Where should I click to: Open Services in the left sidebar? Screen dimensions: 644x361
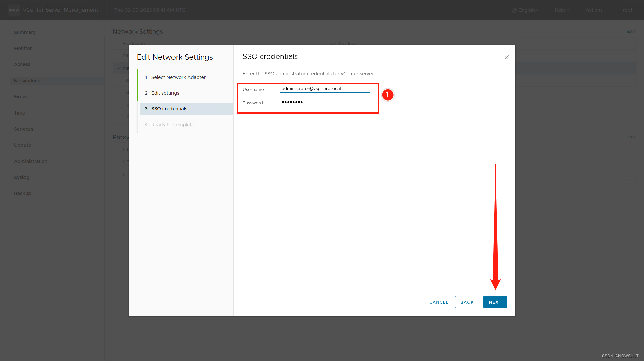[x=23, y=129]
